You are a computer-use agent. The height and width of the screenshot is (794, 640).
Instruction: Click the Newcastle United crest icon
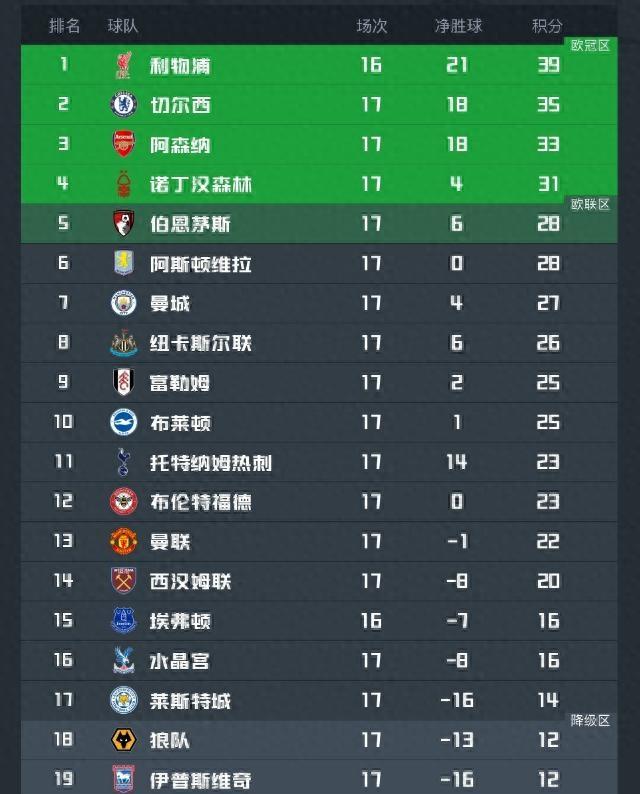(x=123, y=343)
